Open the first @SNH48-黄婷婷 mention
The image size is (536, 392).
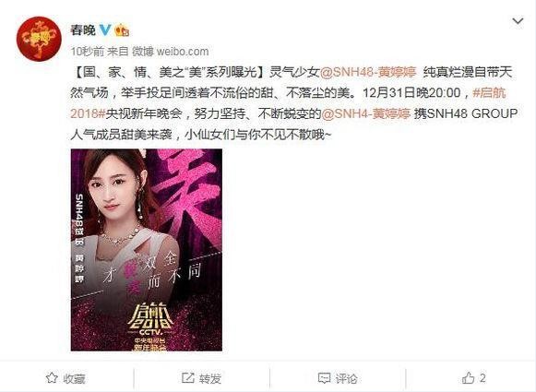click(368, 72)
